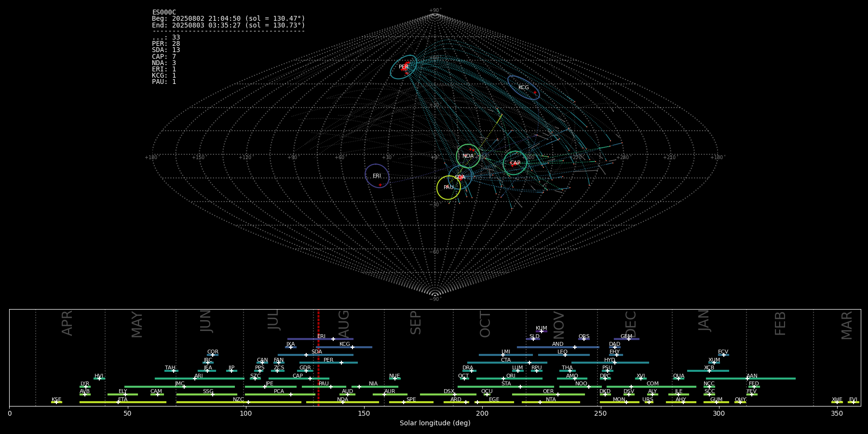
Task: Click the NTA shower bar in timeline
Action: pyautogui.click(x=551, y=402)
